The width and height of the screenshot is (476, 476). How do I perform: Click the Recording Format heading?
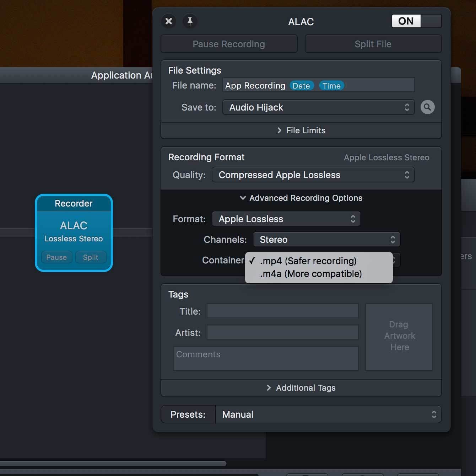click(206, 157)
